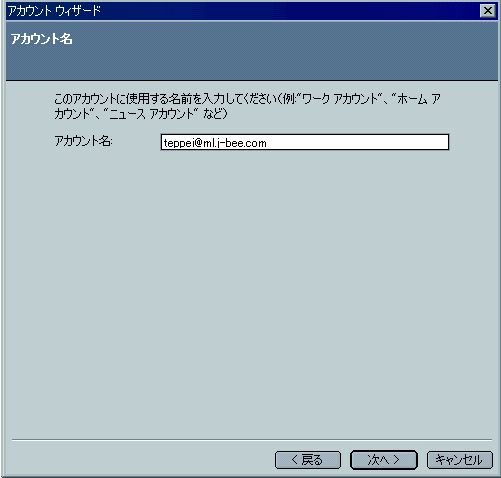Screen dimensions: 501x478
Task: Click the instruction text starting with このアカウント
Action: click(x=247, y=106)
